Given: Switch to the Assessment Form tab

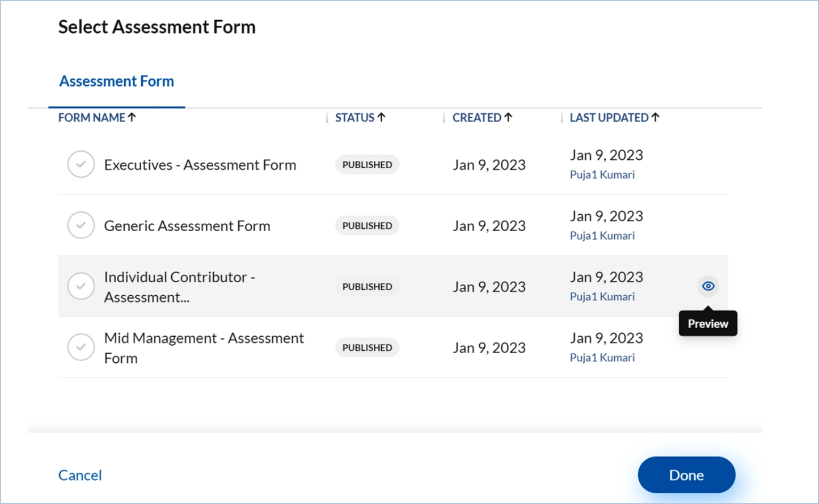Looking at the screenshot, I should [116, 82].
